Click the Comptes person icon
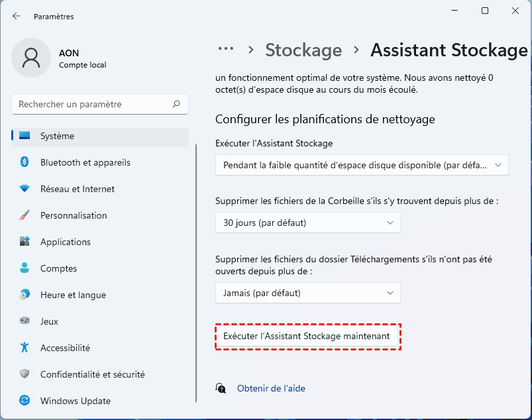This screenshot has width=532, height=420. [25, 268]
